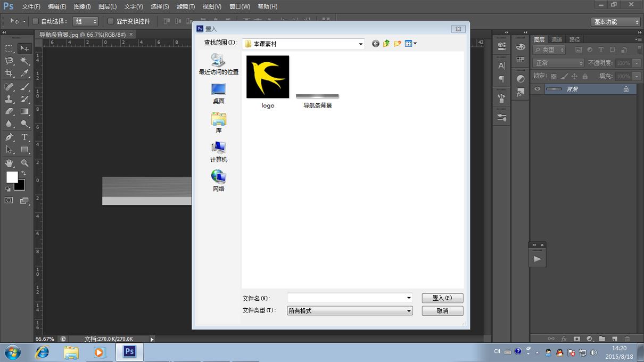
Task: Open Internet Explorer from taskbar
Action: (42, 352)
